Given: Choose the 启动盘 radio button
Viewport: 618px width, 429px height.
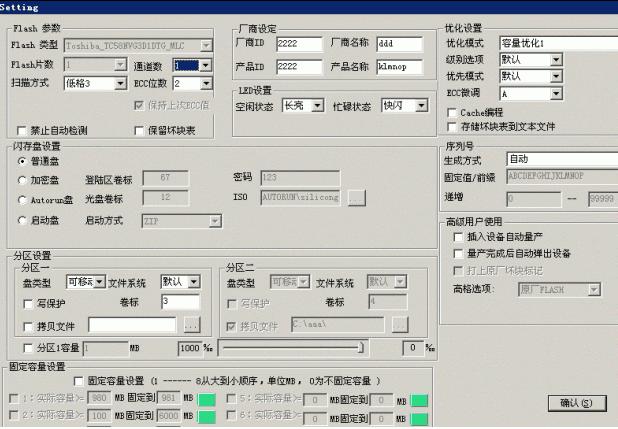Looking at the screenshot, I should click(x=23, y=219).
